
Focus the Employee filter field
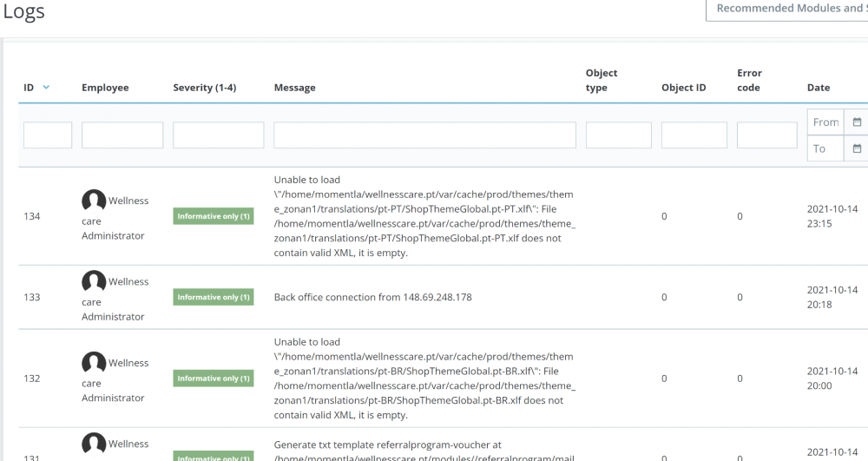click(x=122, y=135)
